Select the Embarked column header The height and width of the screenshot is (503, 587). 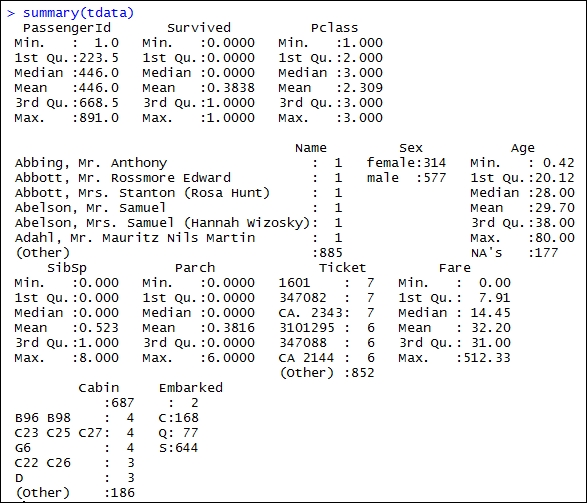[191, 388]
